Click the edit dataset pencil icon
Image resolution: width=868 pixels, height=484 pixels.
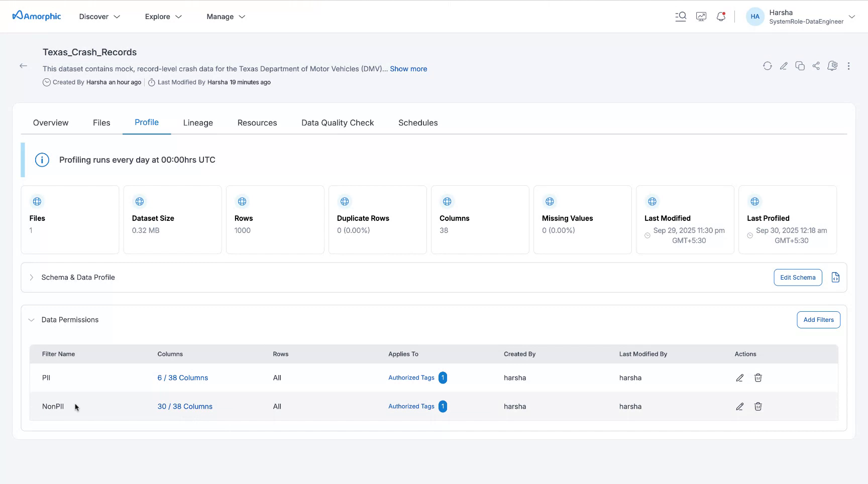pos(783,66)
